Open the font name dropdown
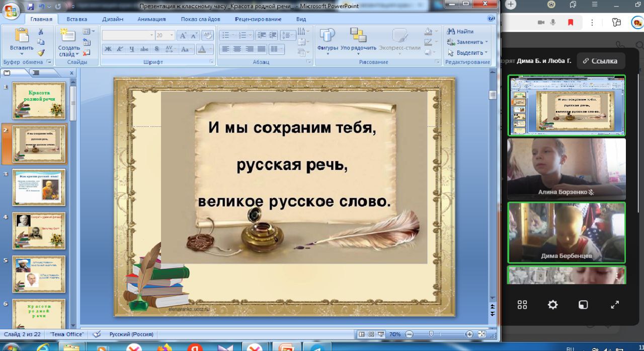The width and height of the screenshot is (644, 351). click(x=151, y=35)
